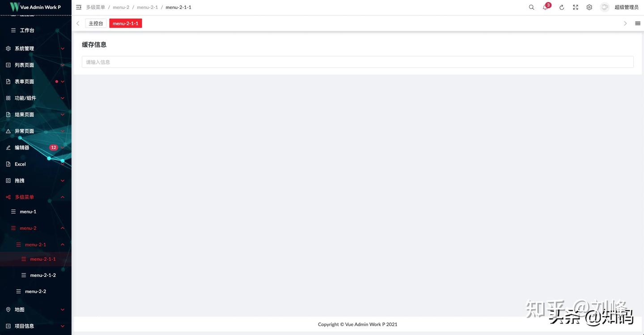Expand the 系统管理 sidebar section
The height and width of the screenshot is (335, 644).
[x=25, y=47]
